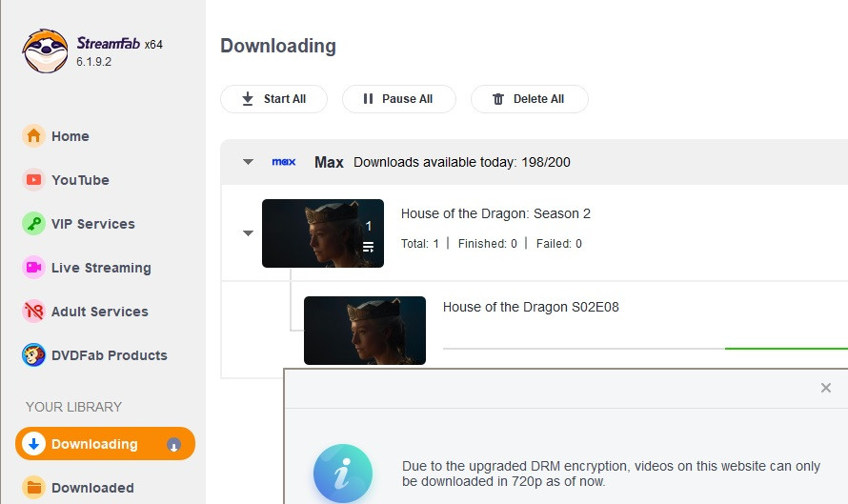Collapse House of the Dragon Season 2
Viewport: 848px width, 504px height.
point(248,233)
